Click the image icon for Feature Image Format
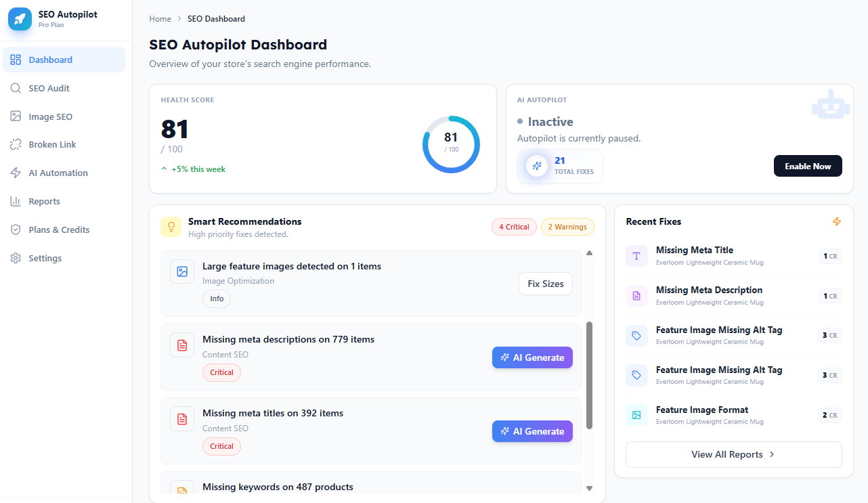This screenshot has width=868, height=503. 636,415
